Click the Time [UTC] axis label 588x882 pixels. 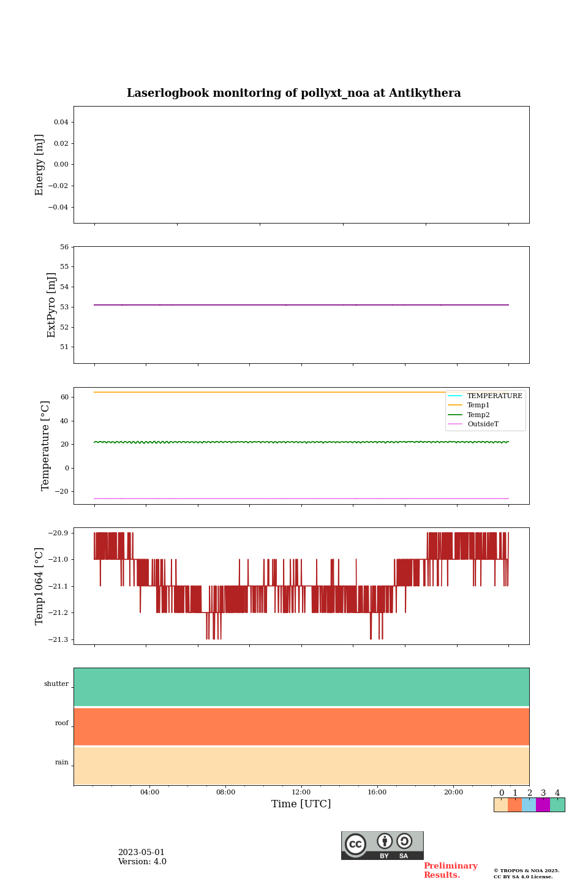coord(301,804)
